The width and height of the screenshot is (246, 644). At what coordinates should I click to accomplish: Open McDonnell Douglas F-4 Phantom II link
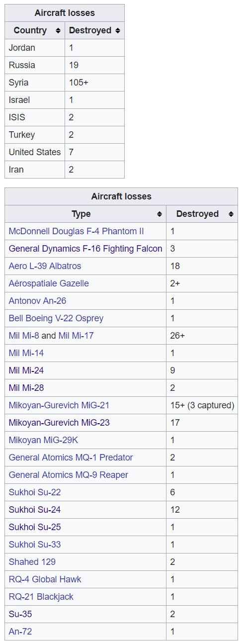77,231
